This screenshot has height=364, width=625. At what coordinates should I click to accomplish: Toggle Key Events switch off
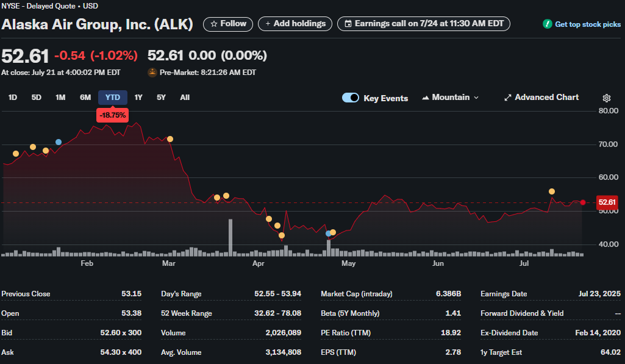point(351,98)
